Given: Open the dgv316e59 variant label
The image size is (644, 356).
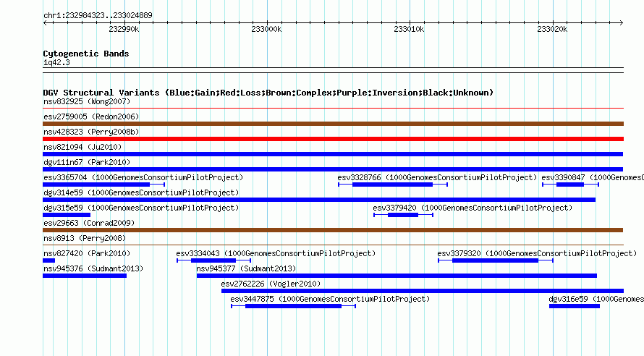Looking at the screenshot, I should (x=596, y=299).
